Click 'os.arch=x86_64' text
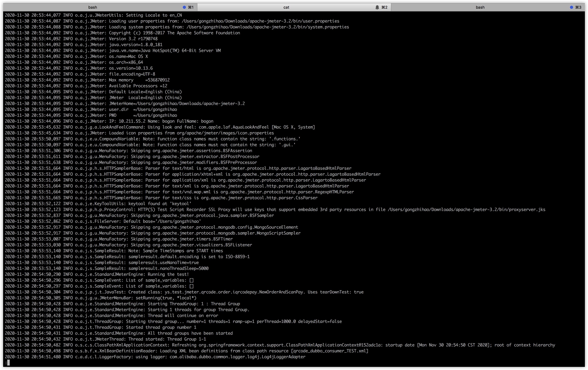Image resolution: width=588 pixels, height=370 pixels. tap(126, 62)
